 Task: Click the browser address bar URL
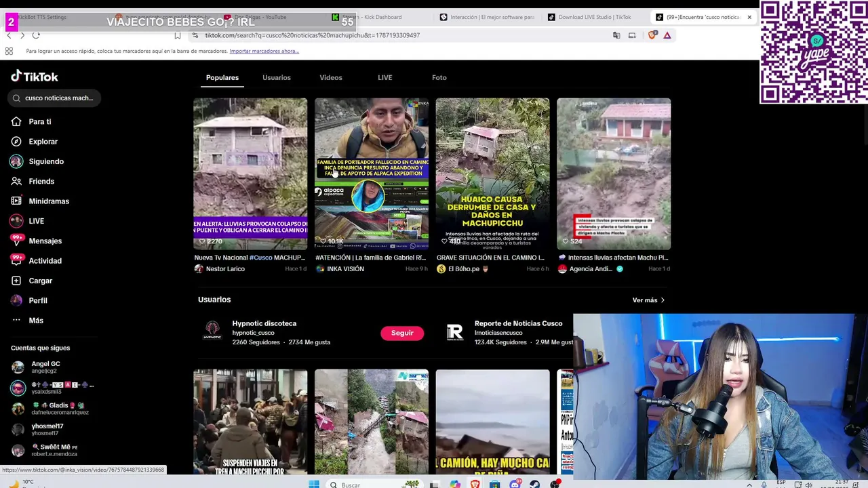point(312,35)
